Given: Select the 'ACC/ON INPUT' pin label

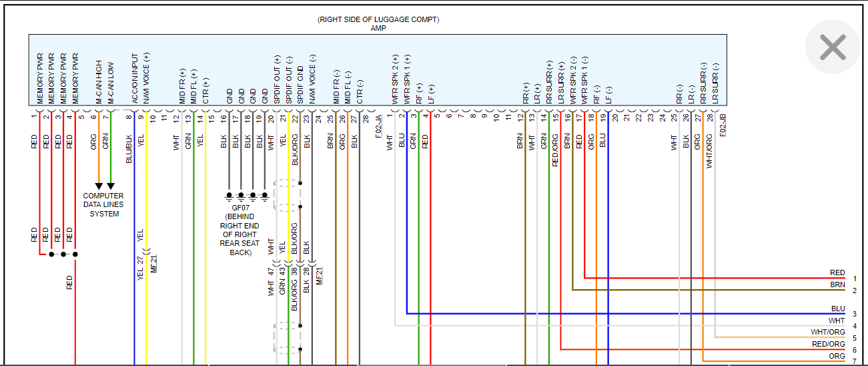Looking at the screenshot, I should click(x=134, y=79).
